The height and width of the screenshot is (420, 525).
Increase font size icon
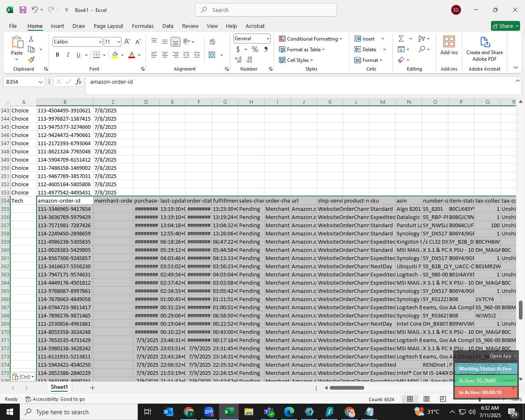point(127,41)
